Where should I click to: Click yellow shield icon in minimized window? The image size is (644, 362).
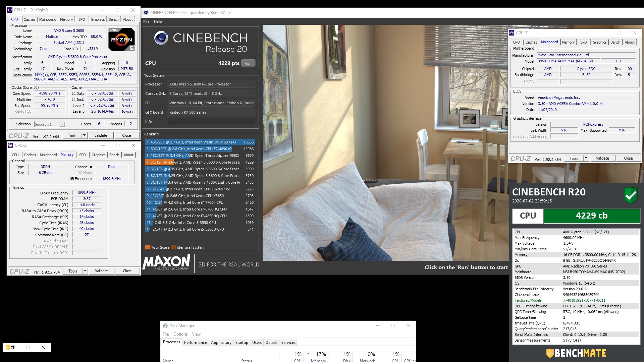[8, 347]
